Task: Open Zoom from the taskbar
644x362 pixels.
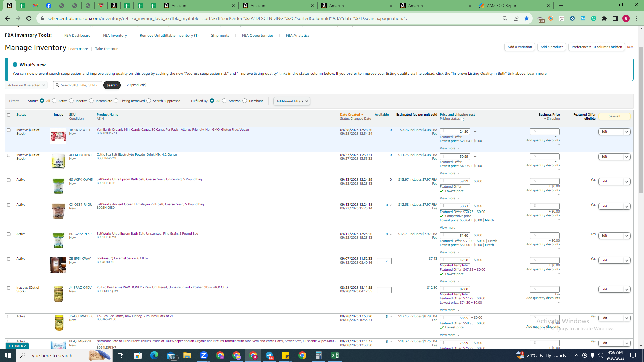Action: pyautogui.click(x=204, y=355)
